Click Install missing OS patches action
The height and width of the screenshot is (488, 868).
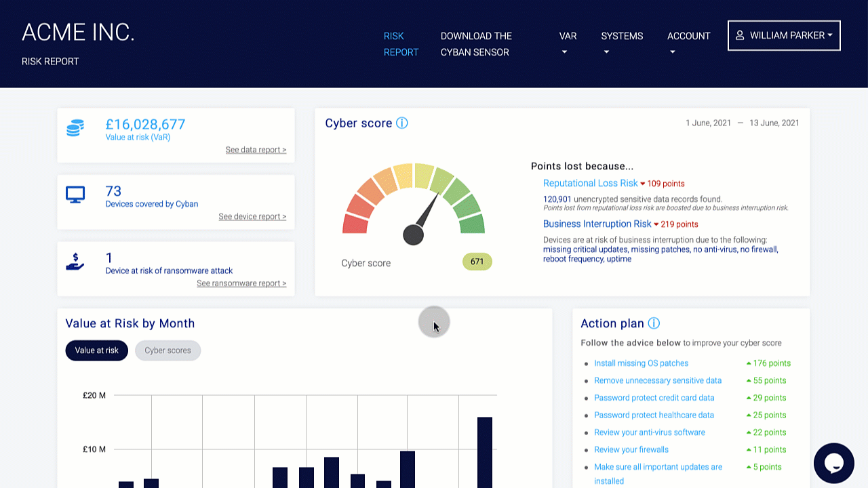tap(641, 363)
